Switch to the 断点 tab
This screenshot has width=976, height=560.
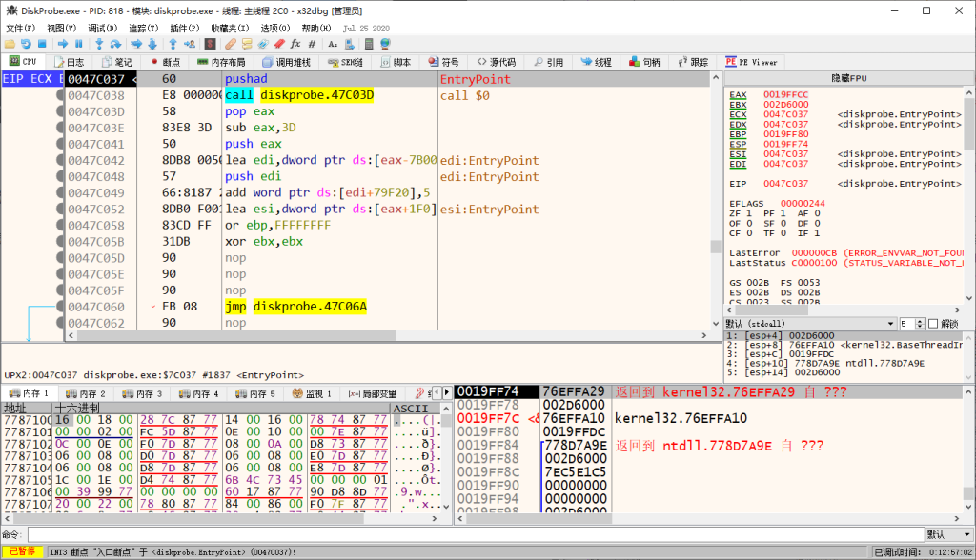point(166,62)
